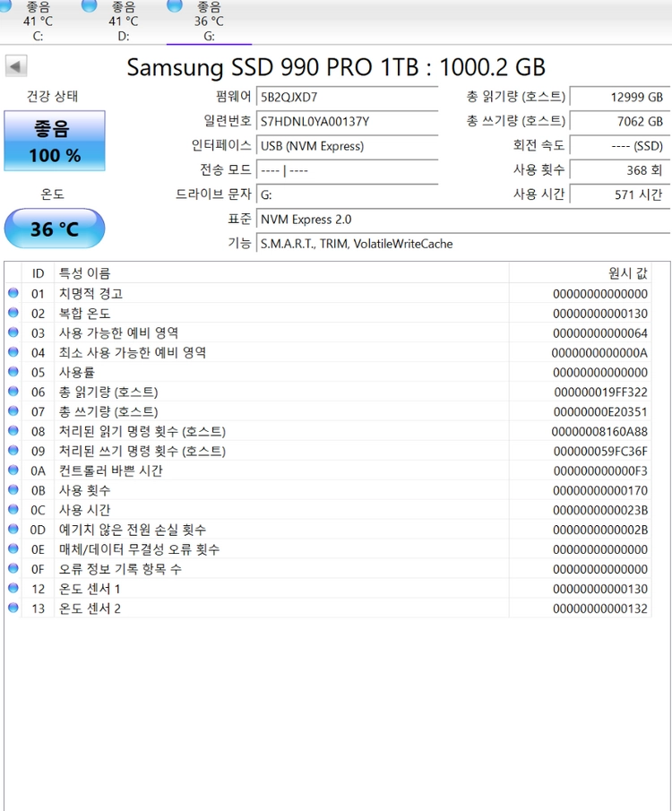Select the 온도 센서 1 attribute name
This screenshot has width=672, height=811.
coord(90,589)
